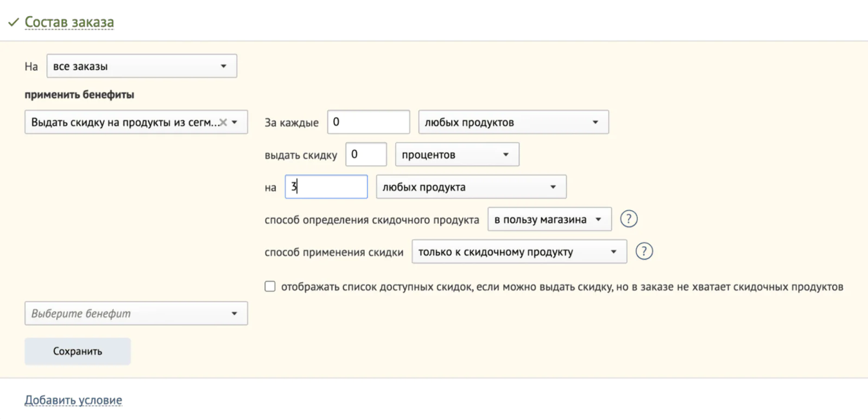Open the 'Выдать скидку на продукты' benefit dropdown
Screen dimensions: 868x419
coord(136,122)
